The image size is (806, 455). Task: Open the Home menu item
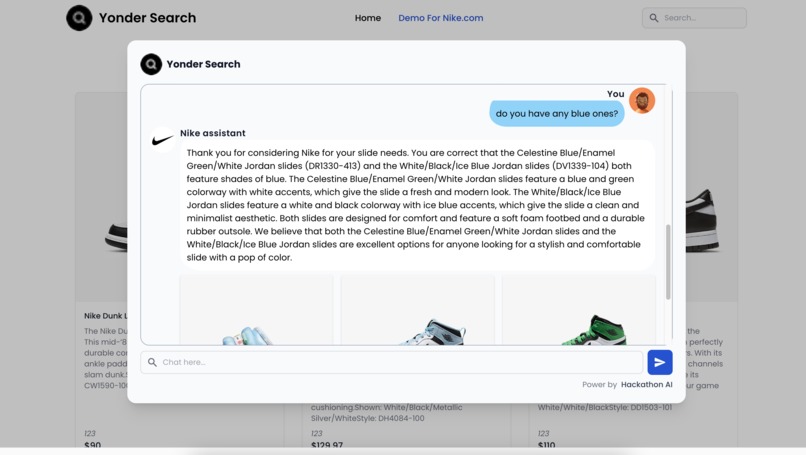click(x=368, y=18)
